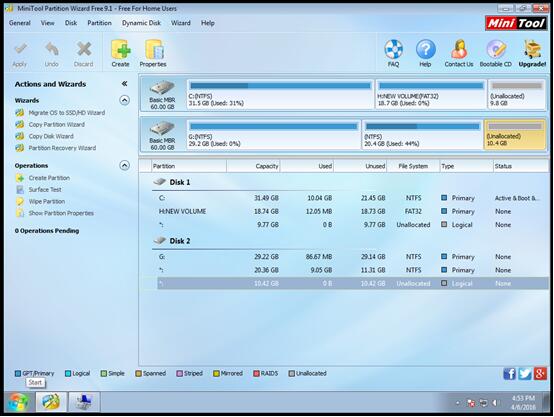
Task: Click the MiniTool logo
Action: (x=516, y=23)
